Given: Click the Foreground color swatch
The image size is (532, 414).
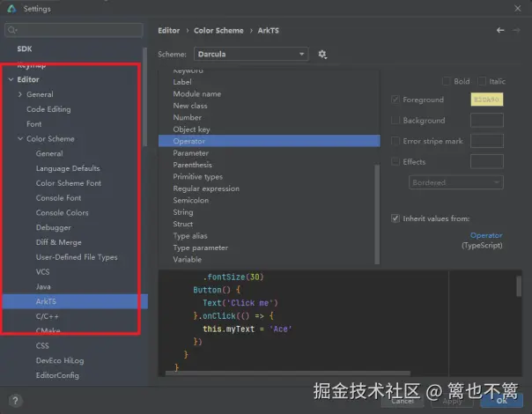Looking at the screenshot, I should (487, 100).
